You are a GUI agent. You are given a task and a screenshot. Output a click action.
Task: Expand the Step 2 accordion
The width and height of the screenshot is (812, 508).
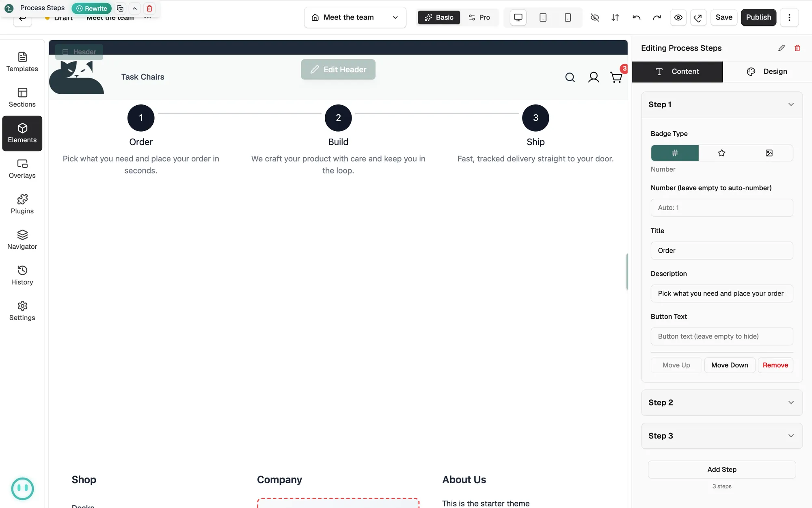722,402
